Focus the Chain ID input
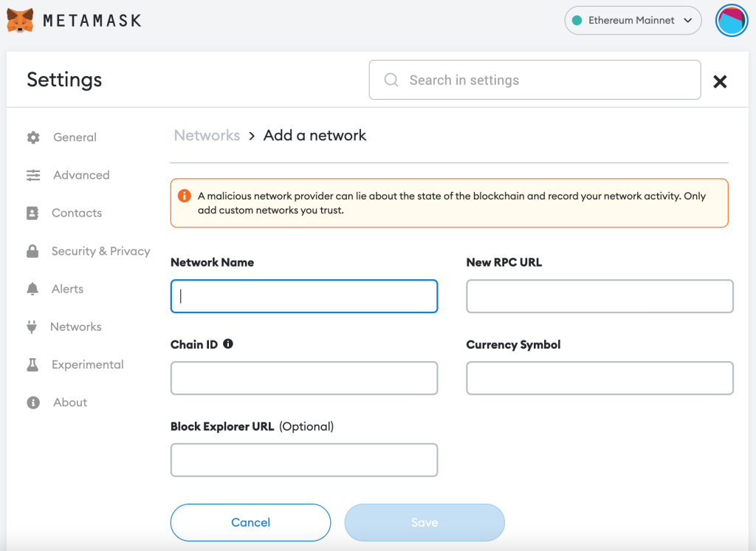The image size is (756, 551). (304, 378)
